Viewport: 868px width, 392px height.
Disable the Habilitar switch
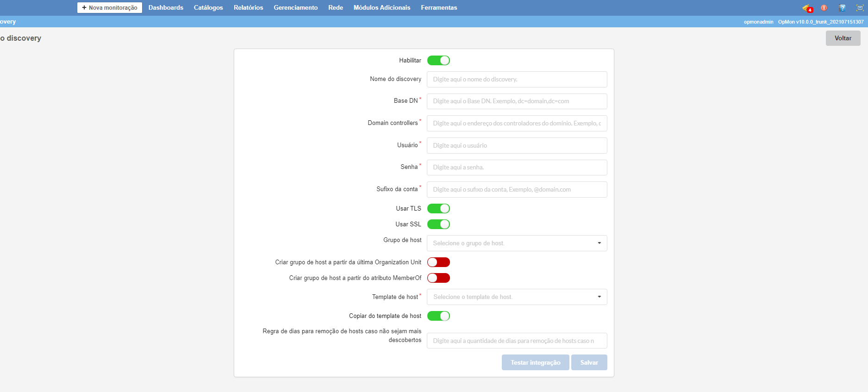(x=438, y=61)
